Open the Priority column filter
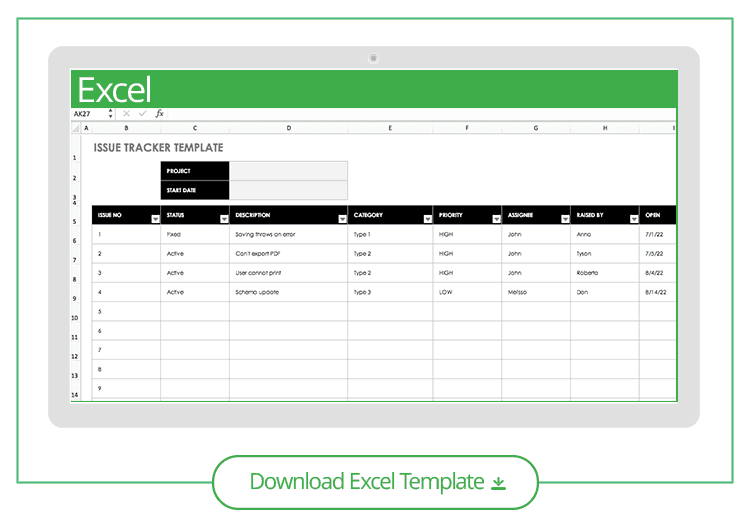Screen dimensions: 746x528 point(496,219)
